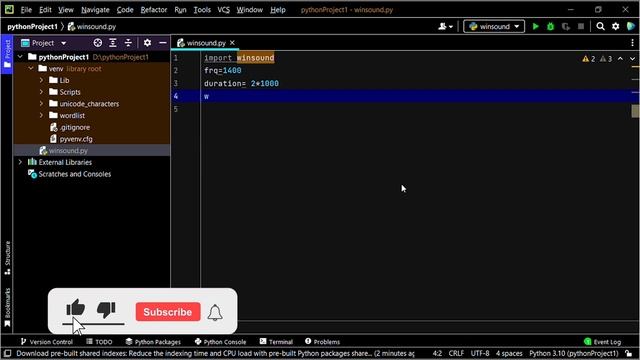The width and height of the screenshot is (640, 360).
Task: Collapse all in Project panel
Action: (128, 43)
